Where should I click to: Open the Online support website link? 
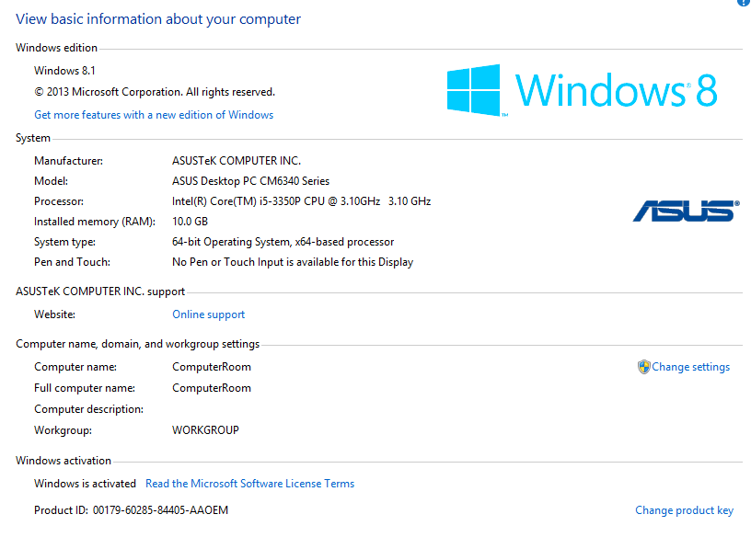click(208, 314)
